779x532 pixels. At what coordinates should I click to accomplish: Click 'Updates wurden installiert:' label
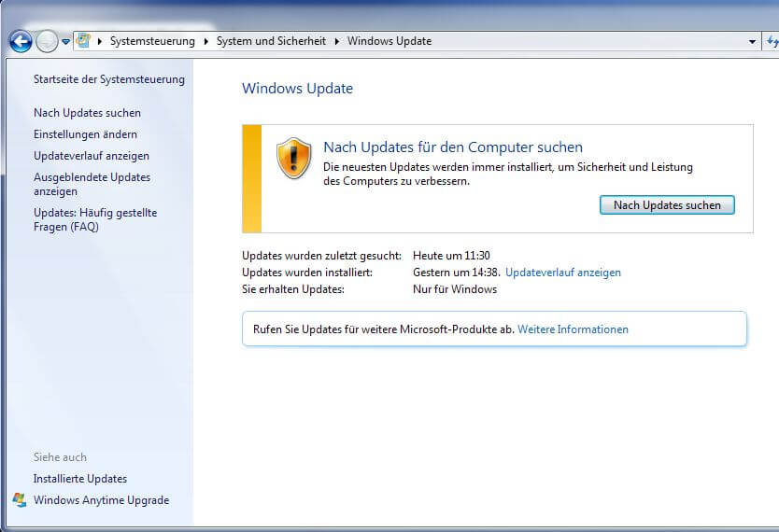(307, 273)
